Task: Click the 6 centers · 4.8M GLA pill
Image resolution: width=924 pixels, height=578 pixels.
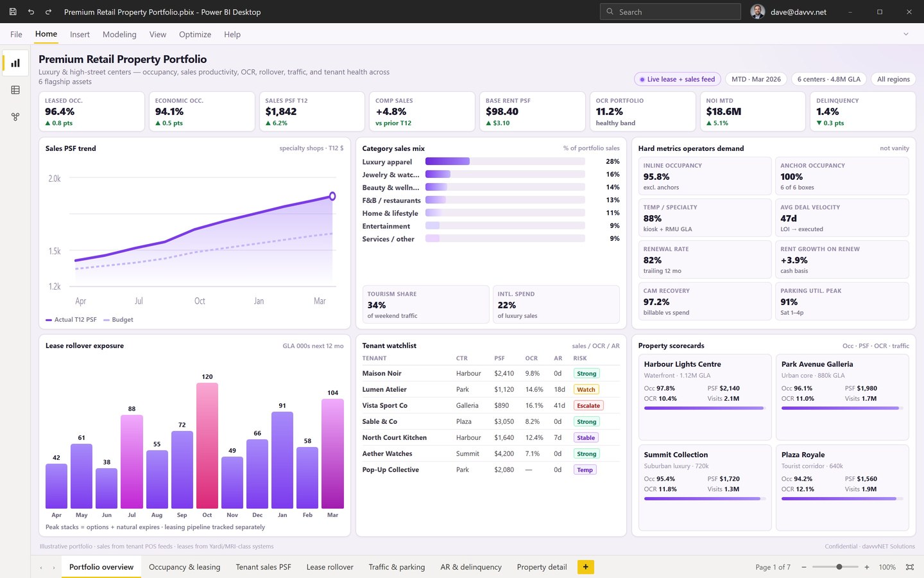Action: pos(829,79)
